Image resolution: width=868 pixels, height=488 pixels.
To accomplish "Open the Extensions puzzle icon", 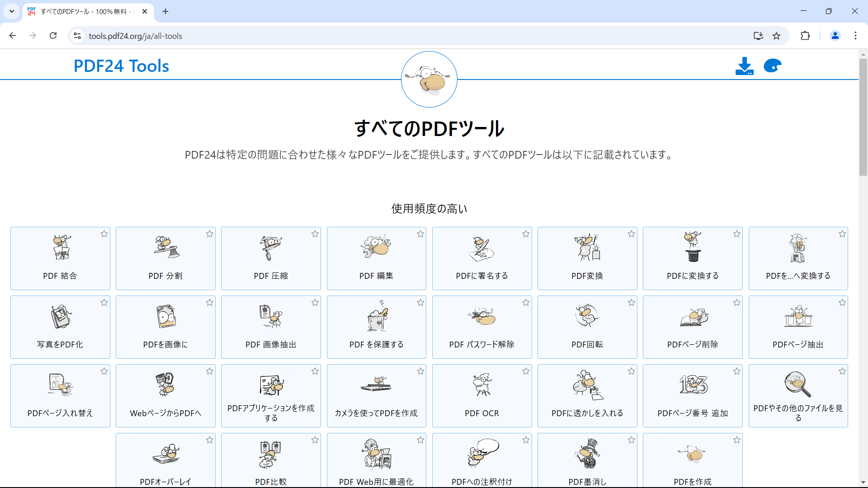I will tap(805, 36).
